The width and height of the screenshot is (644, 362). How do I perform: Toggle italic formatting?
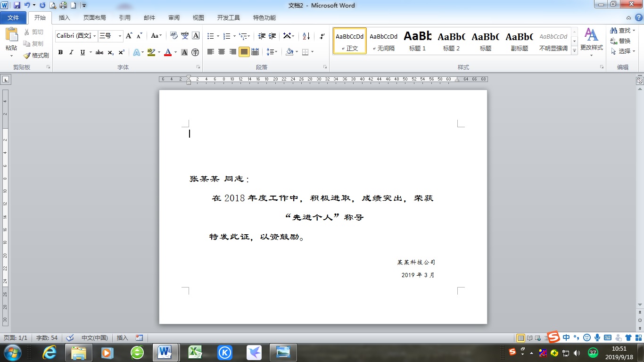pyautogui.click(x=71, y=52)
